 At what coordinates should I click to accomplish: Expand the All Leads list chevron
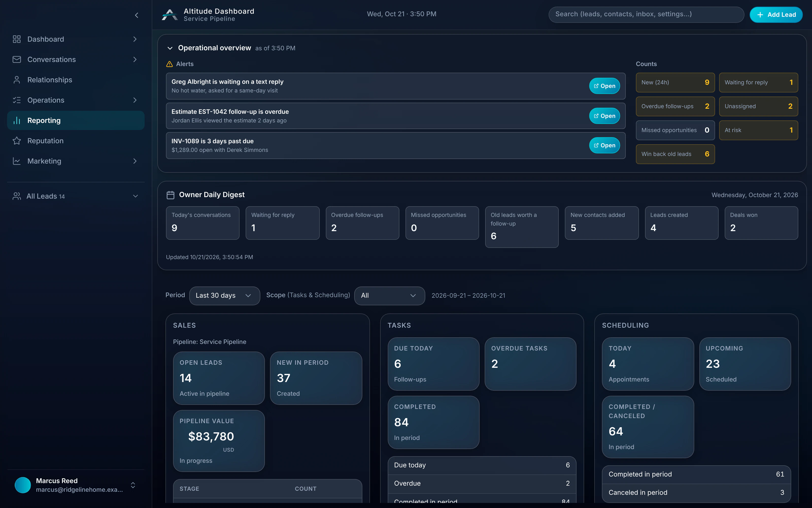pyautogui.click(x=136, y=196)
